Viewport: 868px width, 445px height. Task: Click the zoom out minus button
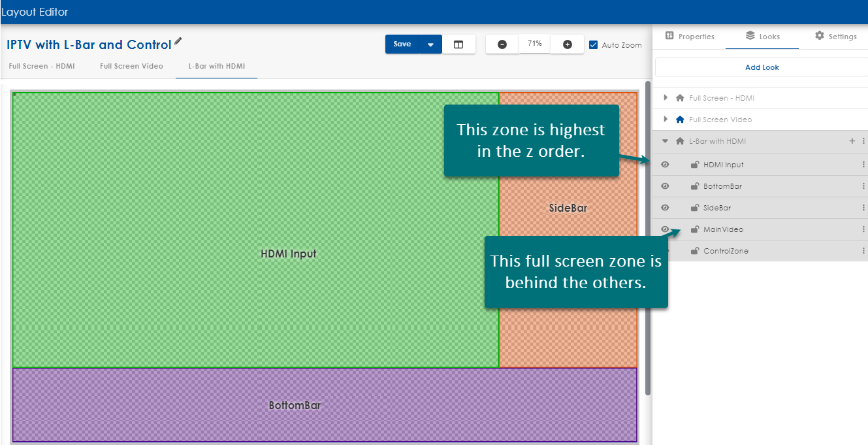coord(502,44)
